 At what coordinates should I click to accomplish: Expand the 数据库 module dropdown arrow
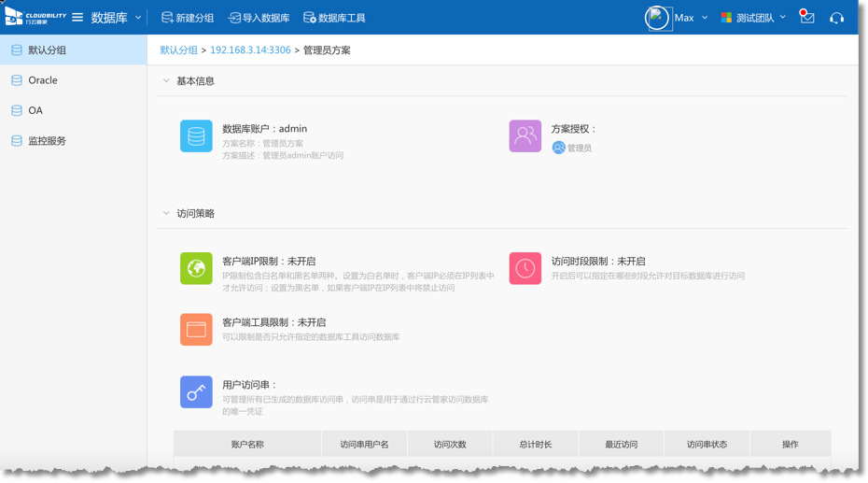[138, 18]
